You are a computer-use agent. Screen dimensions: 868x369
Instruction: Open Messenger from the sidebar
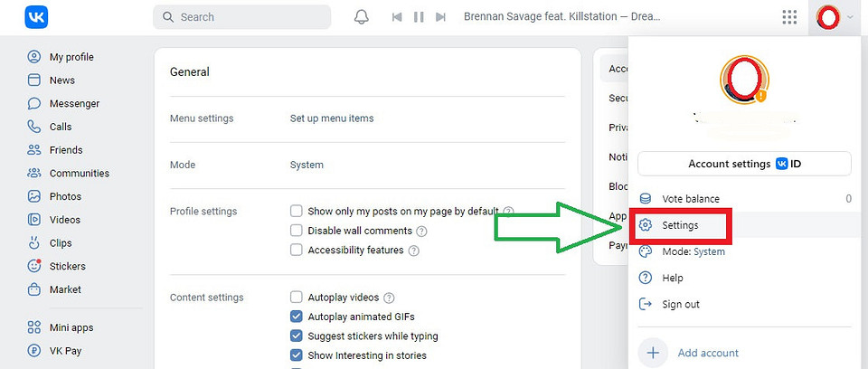74,103
